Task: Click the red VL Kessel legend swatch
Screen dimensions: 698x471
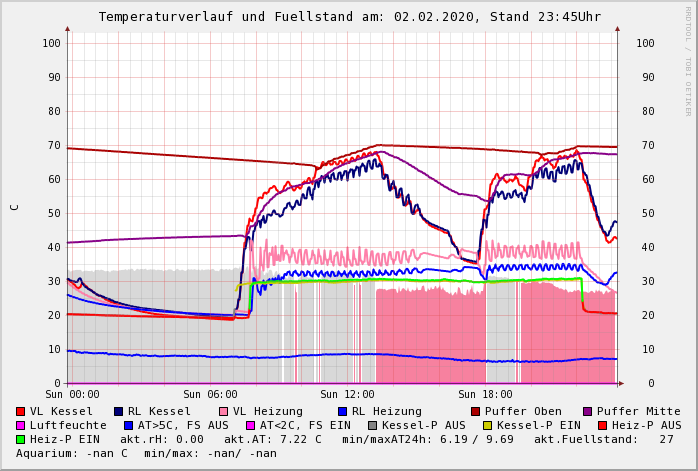Action: pos(21,411)
